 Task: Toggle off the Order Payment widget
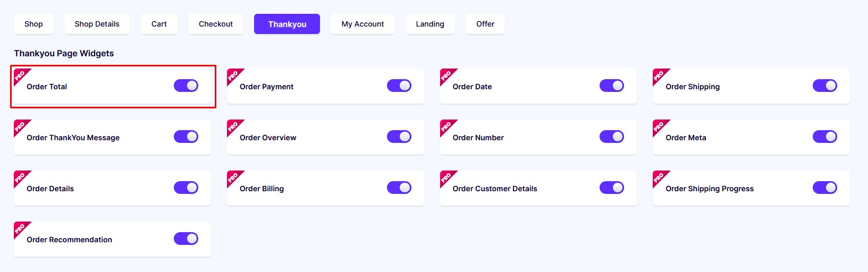coord(399,86)
